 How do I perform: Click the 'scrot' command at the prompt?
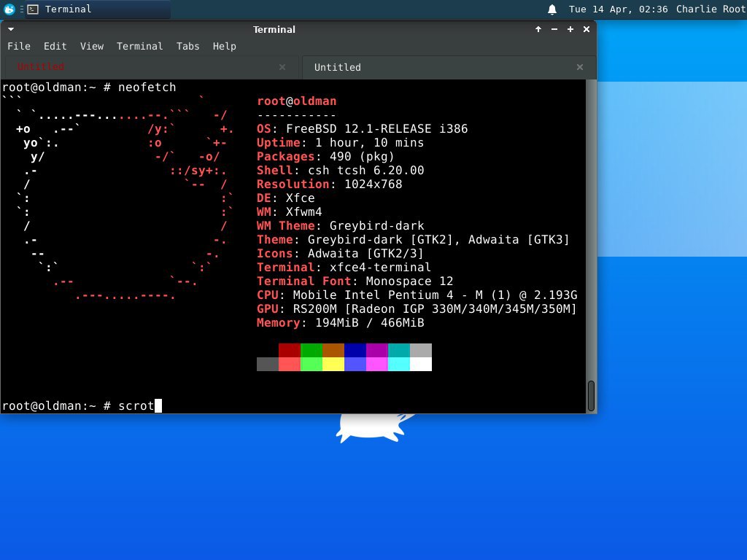point(136,405)
